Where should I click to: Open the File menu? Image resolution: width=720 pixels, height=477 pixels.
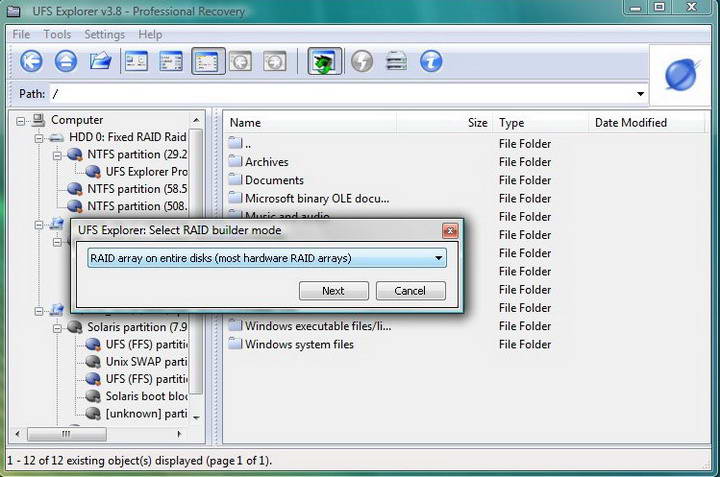click(21, 34)
